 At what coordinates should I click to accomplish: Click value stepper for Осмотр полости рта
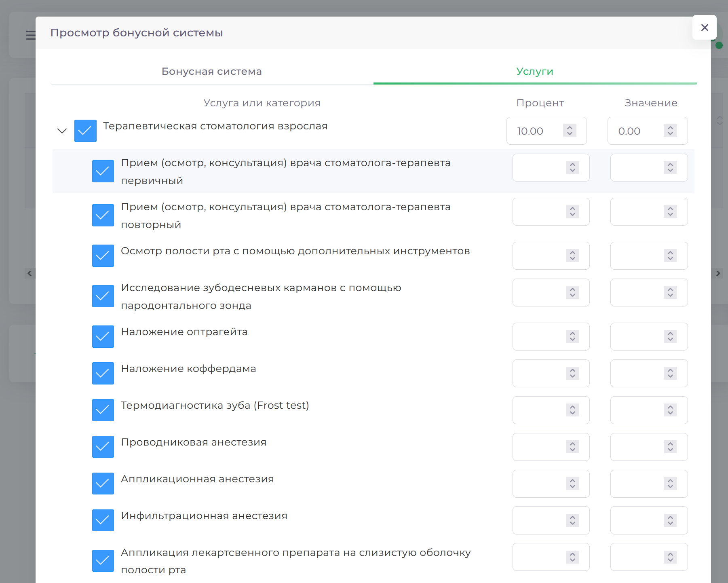tap(670, 256)
